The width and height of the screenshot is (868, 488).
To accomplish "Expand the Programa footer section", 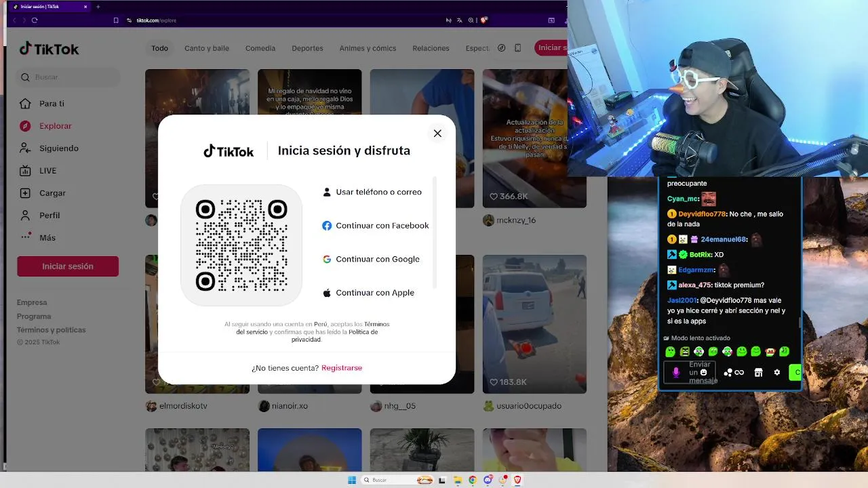I will (34, 317).
